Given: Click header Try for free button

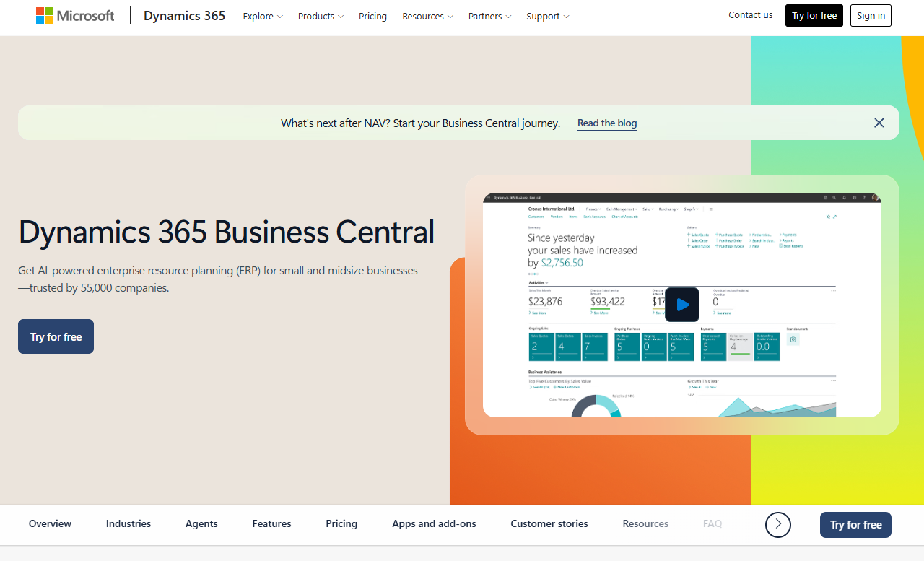Looking at the screenshot, I should [x=814, y=15].
